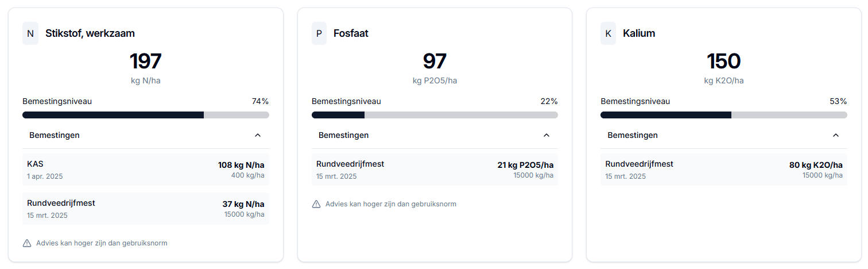This screenshot has width=868, height=269.
Task: Click the Bemestingen label in Kalium card
Action: point(633,135)
